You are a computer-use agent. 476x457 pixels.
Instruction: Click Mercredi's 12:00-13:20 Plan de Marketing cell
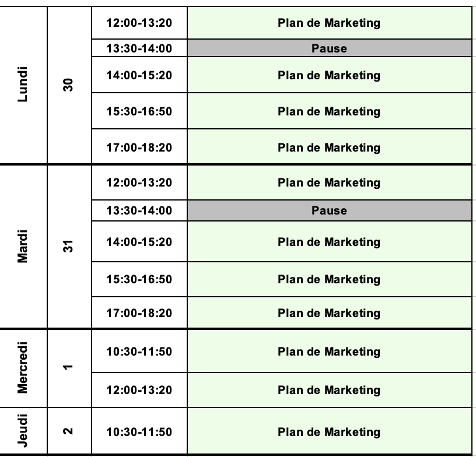click(330, 390)
